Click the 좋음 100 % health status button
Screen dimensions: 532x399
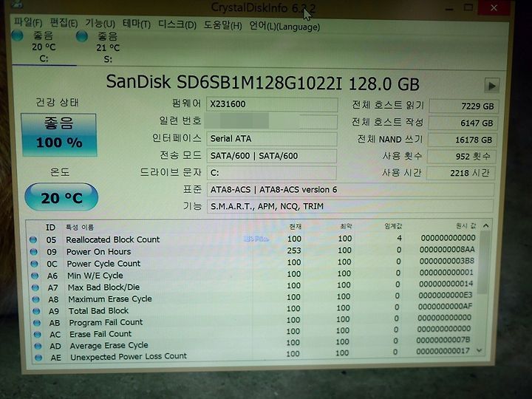coord(59,134)
